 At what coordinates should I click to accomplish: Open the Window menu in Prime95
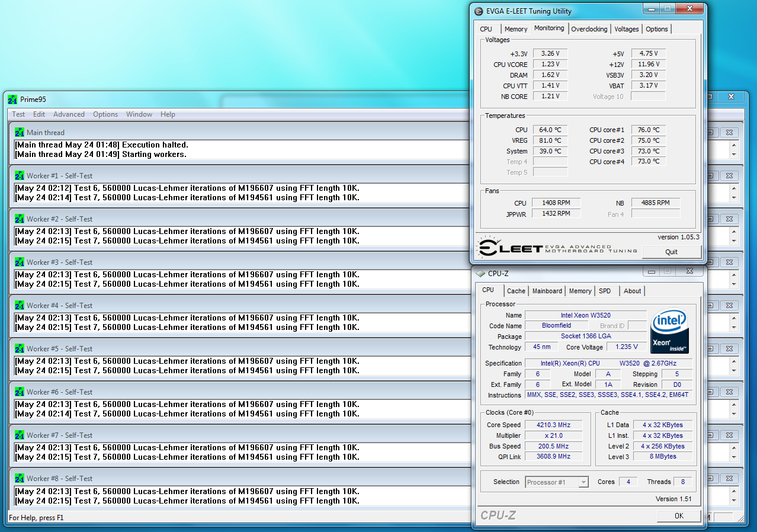click(139, 114)
